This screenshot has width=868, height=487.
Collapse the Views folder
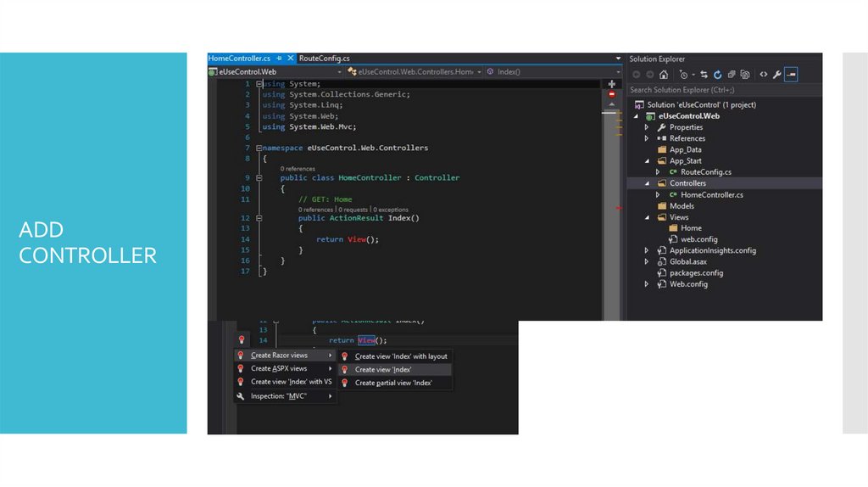[647, 218]
